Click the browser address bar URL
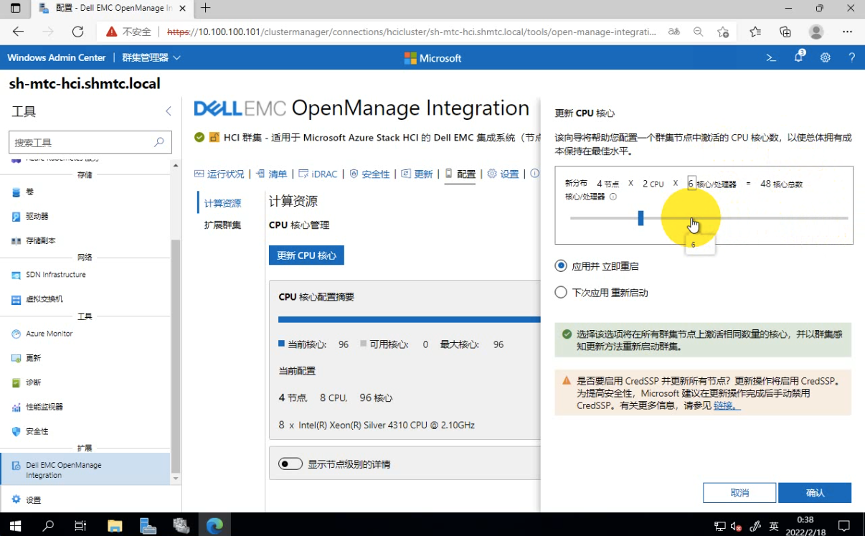 [411, 32]
